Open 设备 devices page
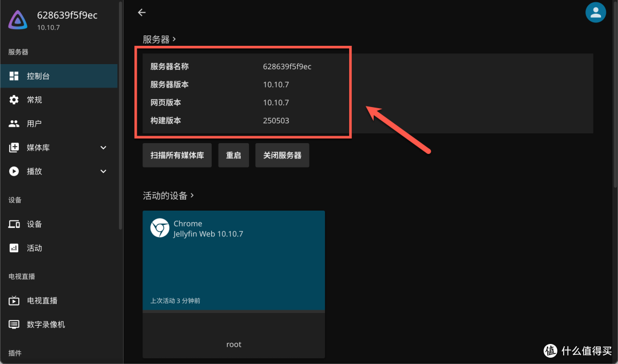The width and height of the screenshot is (618, 364). pyautogui.click(x=59, y=224)
